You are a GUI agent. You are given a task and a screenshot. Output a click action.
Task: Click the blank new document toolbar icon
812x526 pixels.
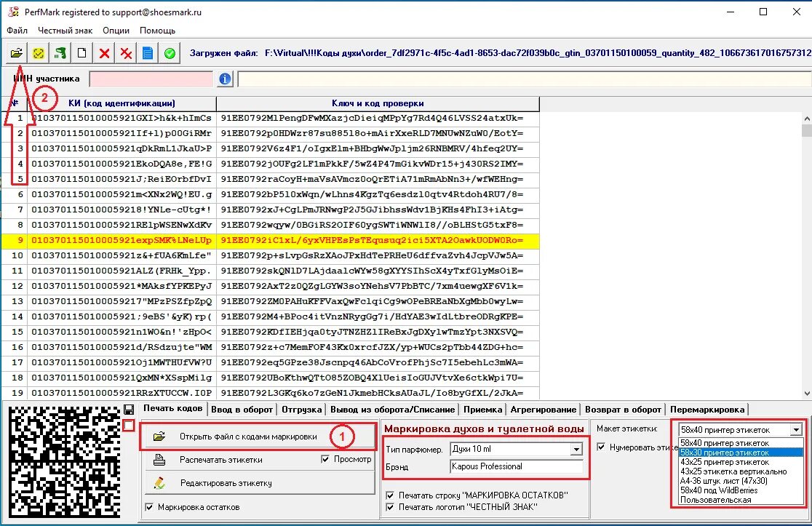click(x=81, y=53)
